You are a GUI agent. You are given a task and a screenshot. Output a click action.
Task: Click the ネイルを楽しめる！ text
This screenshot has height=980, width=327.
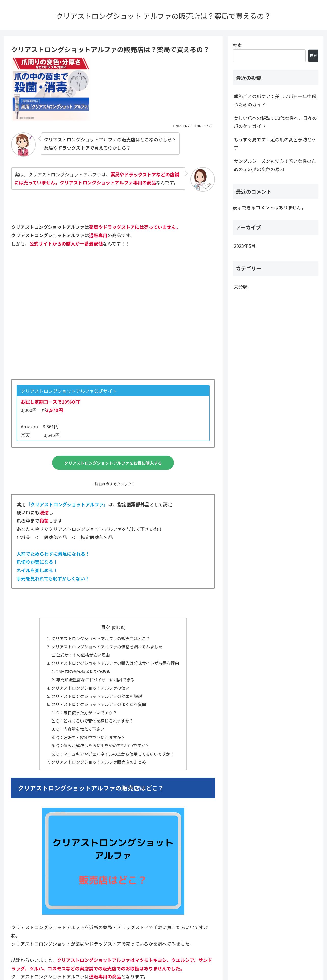(x=37, y=570)
